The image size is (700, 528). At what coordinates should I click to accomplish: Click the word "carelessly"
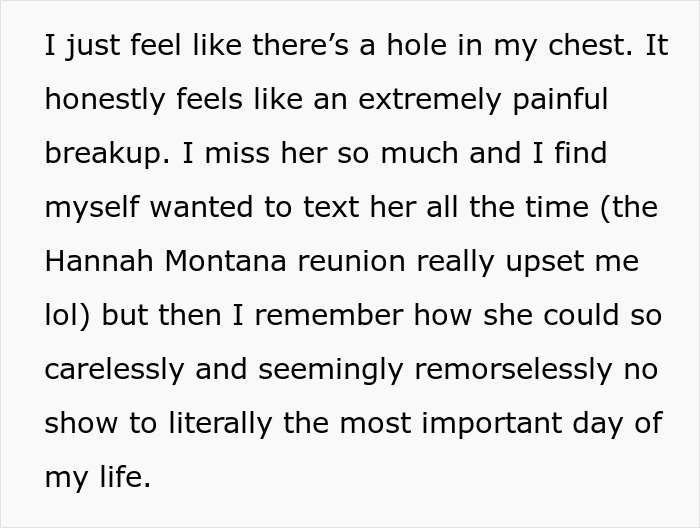tap(114, 371)
